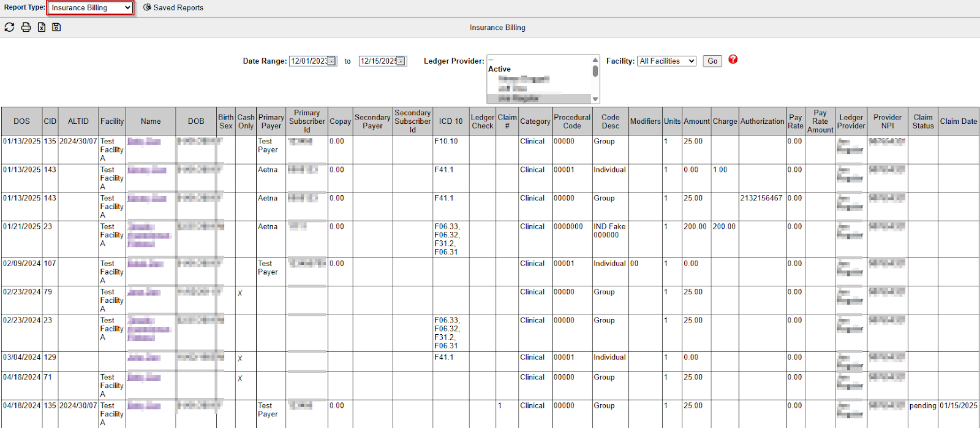
Task: Click the Secondary Payer column header
Action: coord(372,121)
